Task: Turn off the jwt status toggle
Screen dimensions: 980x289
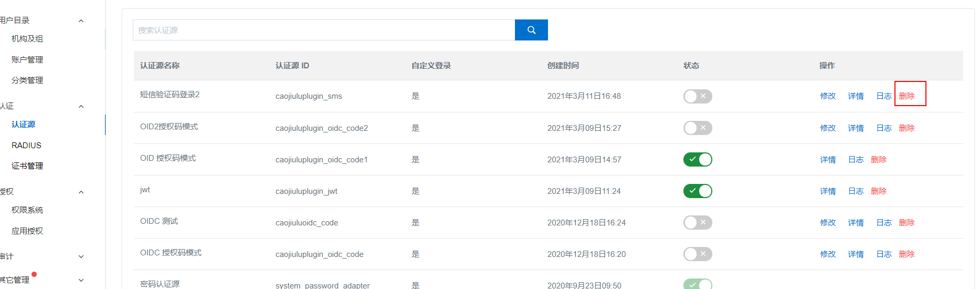Action: 697,191
